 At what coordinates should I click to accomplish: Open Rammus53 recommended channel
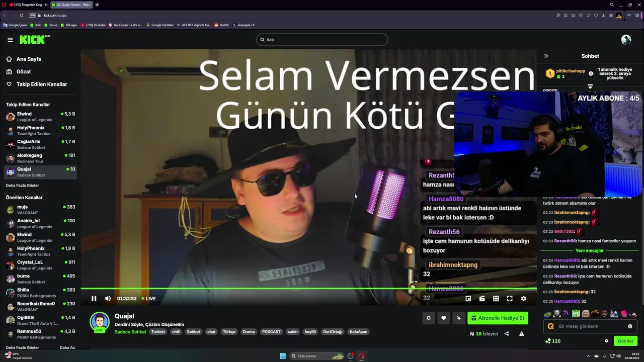coord(40,334)
